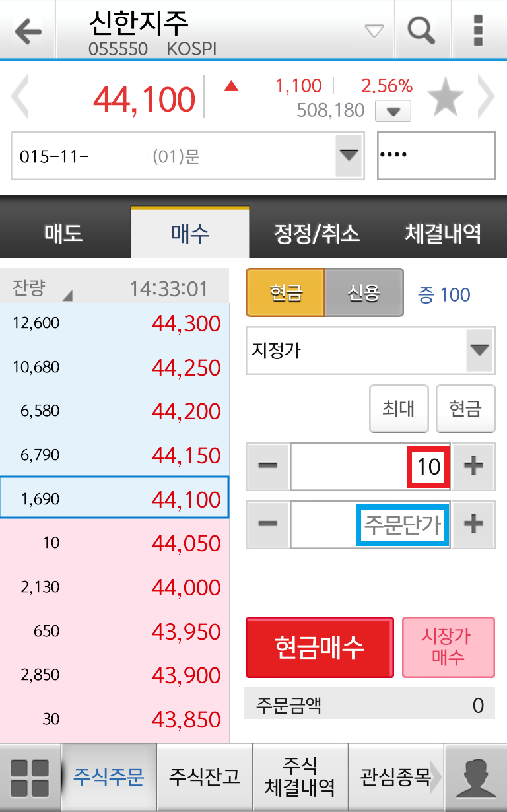The height and width of the screenshot is (812, 507).
Task: Tap the back arrow icon
Action: pyautogui.click(x=28, y=31)
